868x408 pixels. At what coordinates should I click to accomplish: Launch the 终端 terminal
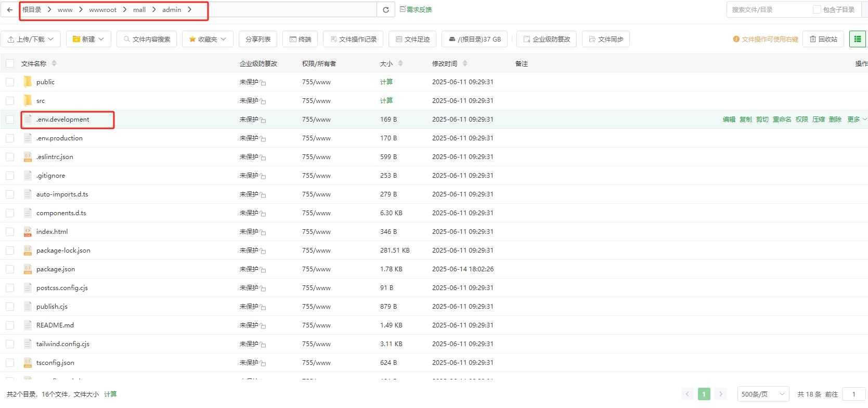pyautogui.click(x=300, y=39)
